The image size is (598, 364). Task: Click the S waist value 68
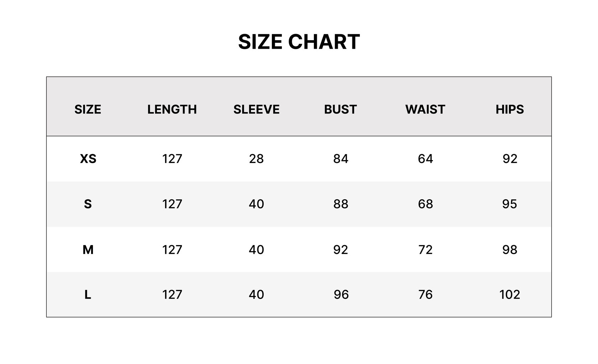(425, 204)
